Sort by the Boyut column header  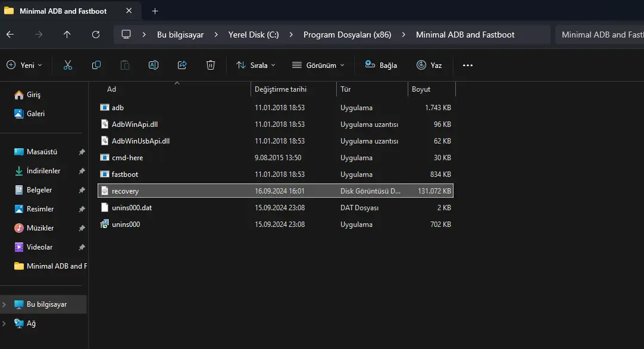pos(432,89)
